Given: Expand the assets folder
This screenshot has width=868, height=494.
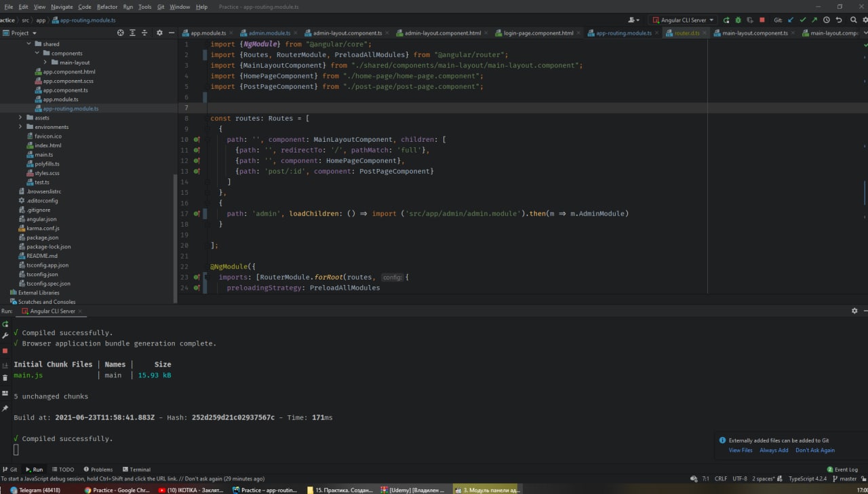Looking at the screenshot, I should 20,118.
